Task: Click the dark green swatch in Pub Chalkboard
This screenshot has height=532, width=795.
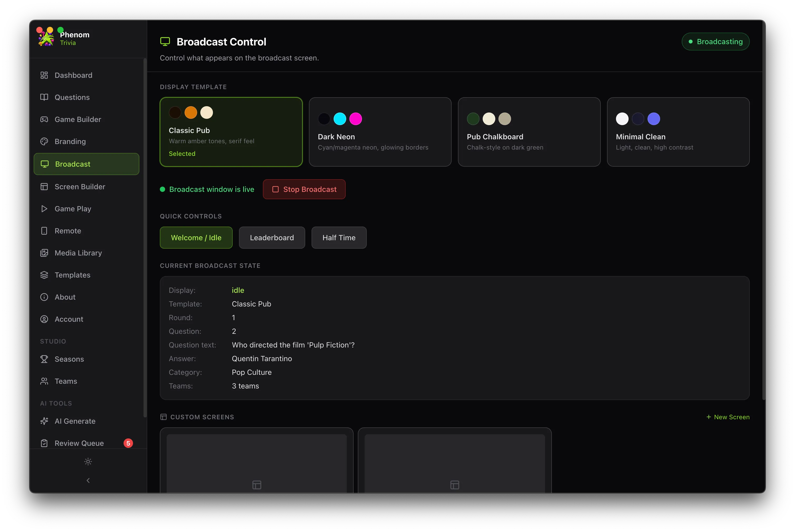Action: (x=473, y=119)
